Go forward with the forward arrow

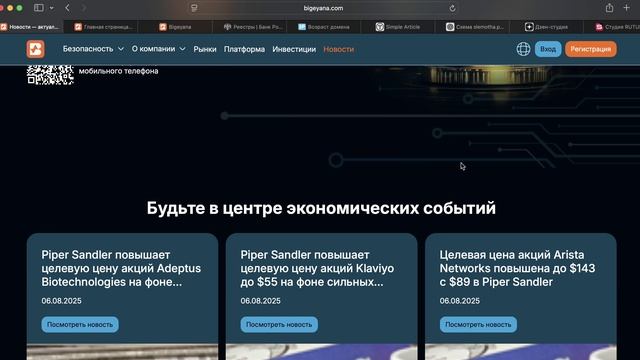84,8
